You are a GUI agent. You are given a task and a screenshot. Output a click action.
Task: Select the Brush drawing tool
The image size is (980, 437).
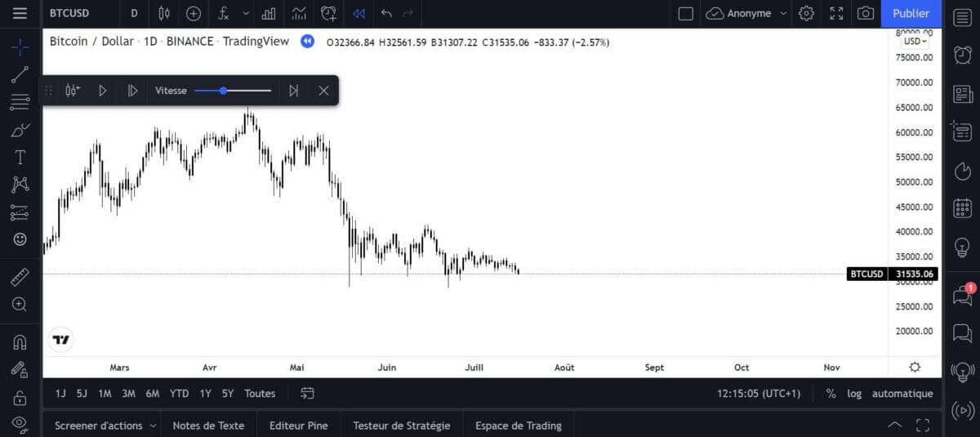[x=20, y=130]
